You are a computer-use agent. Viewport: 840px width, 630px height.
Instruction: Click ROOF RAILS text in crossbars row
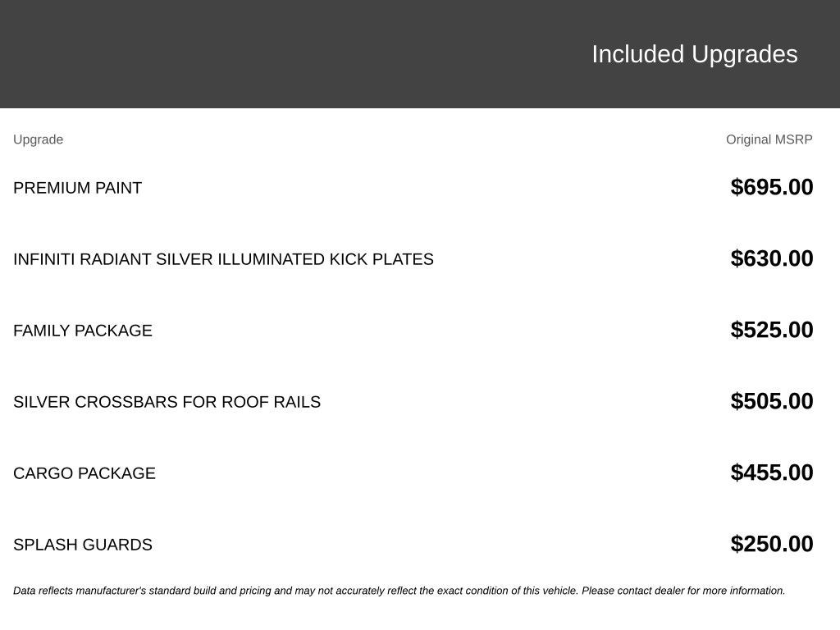pyautogui.click(x=271, y=402)
